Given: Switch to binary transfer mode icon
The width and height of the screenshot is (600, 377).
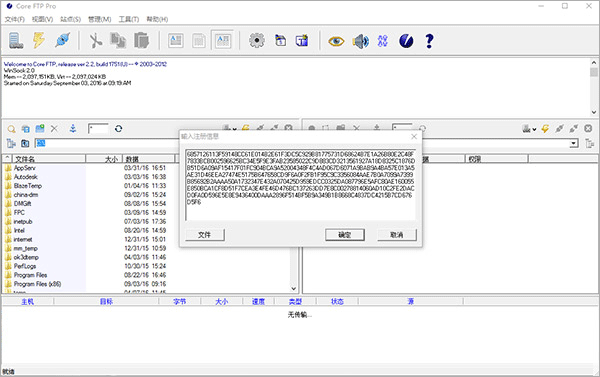Looking at the screenshot, I should (199, 41).
